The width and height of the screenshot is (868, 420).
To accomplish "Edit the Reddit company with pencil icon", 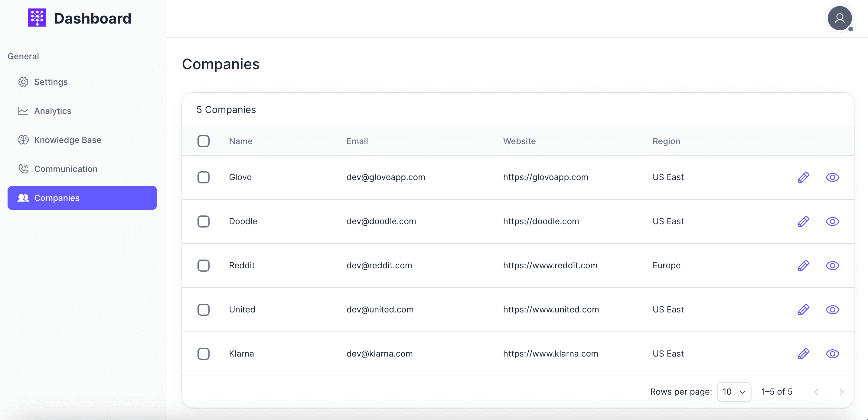I will coord(804,265).
